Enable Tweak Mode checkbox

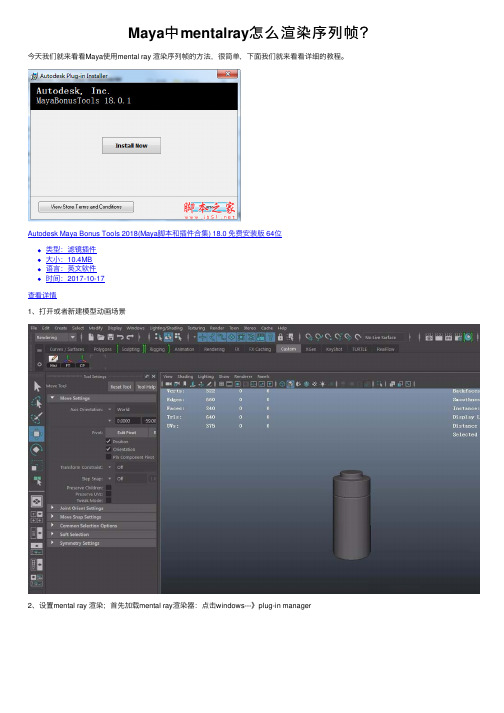108,500
